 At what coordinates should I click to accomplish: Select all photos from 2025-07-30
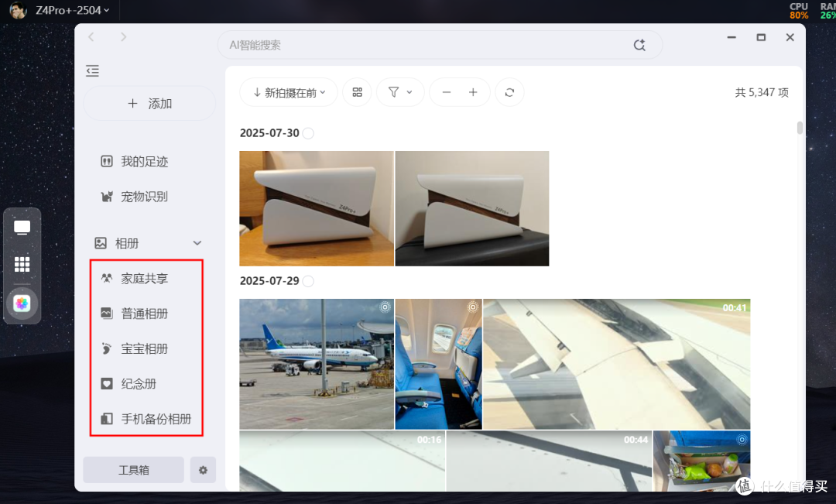(308, 133)
